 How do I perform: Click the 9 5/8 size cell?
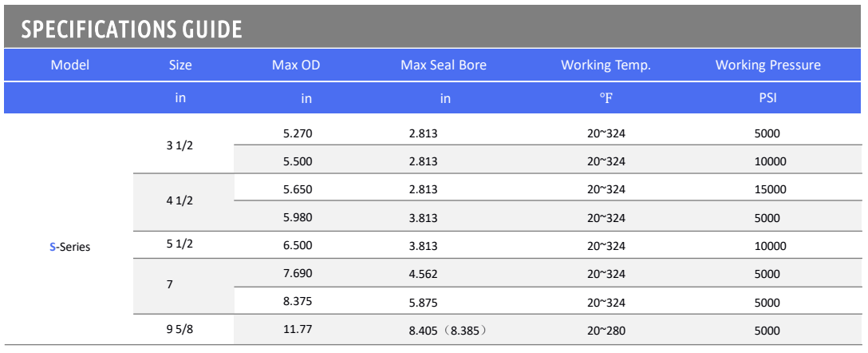[180, 328]
